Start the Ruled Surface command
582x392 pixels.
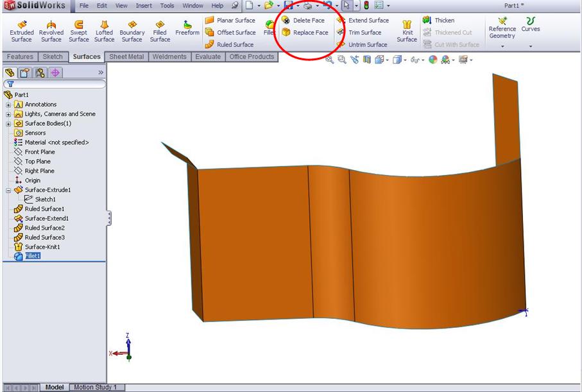tap(229, 44)
